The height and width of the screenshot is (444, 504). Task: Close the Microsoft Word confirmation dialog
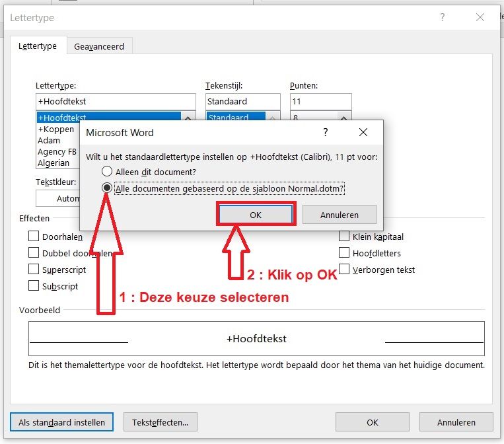pos(363,132)
